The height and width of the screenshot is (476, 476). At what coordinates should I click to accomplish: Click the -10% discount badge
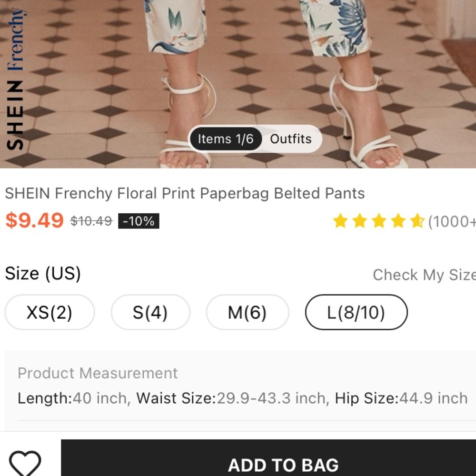point(139,221)
